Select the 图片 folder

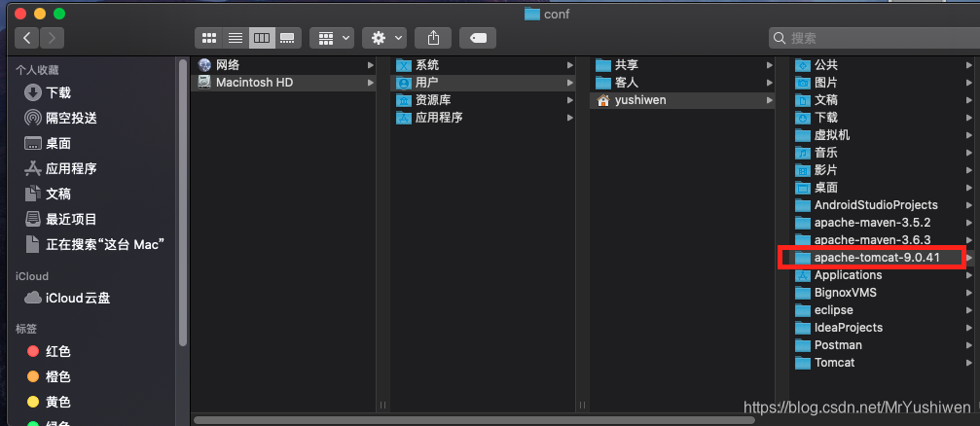click(883, 83)
